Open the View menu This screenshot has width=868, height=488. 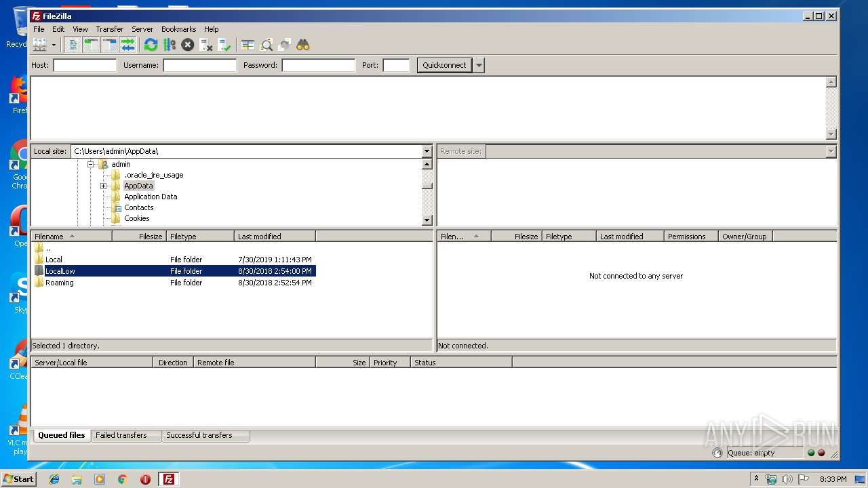(x=80, y=29)
